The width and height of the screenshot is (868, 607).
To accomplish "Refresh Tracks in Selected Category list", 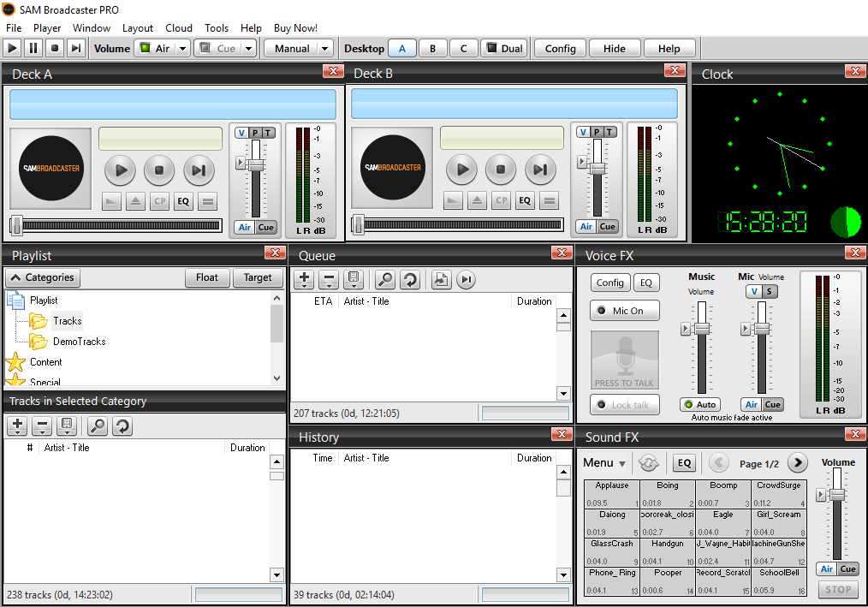I will (x=122, y=425).
